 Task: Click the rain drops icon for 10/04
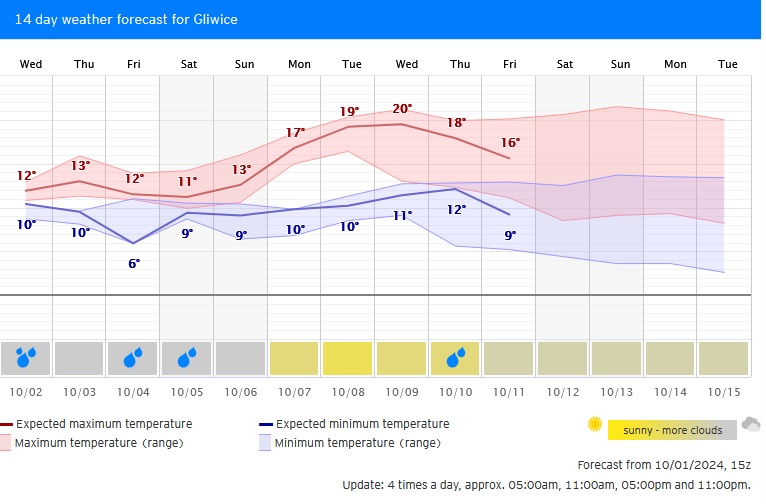[x=134, y=356]
